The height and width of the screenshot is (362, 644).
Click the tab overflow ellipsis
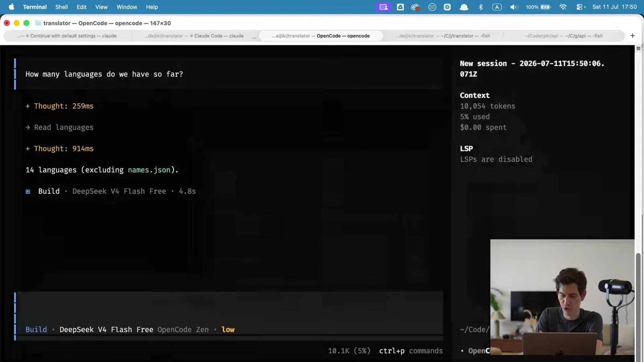(254, 37)
